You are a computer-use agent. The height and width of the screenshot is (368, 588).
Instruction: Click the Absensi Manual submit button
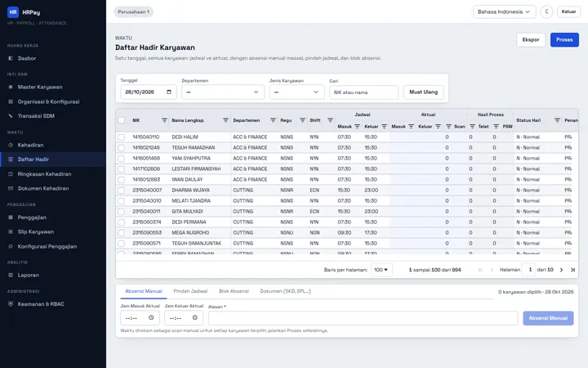tap(548, 318)
